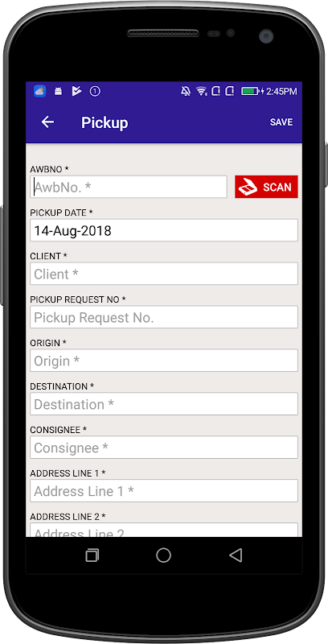Focus the AwbNo. input field
Image resolution: width=328 pixels, height=644 pixels.
click(129, 187)
